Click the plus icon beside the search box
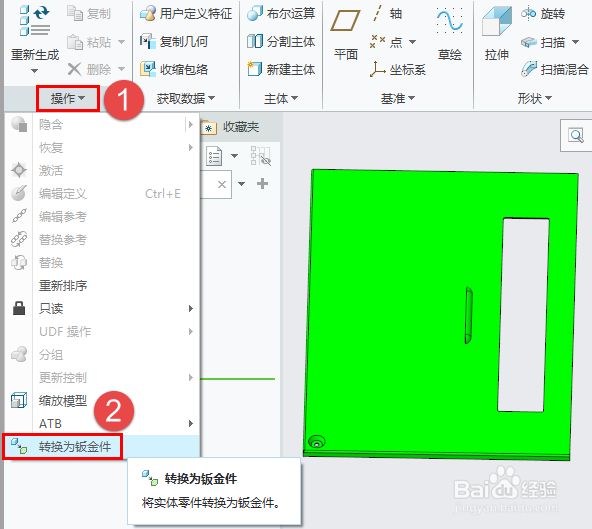The image size is (592, 529). 262,184
